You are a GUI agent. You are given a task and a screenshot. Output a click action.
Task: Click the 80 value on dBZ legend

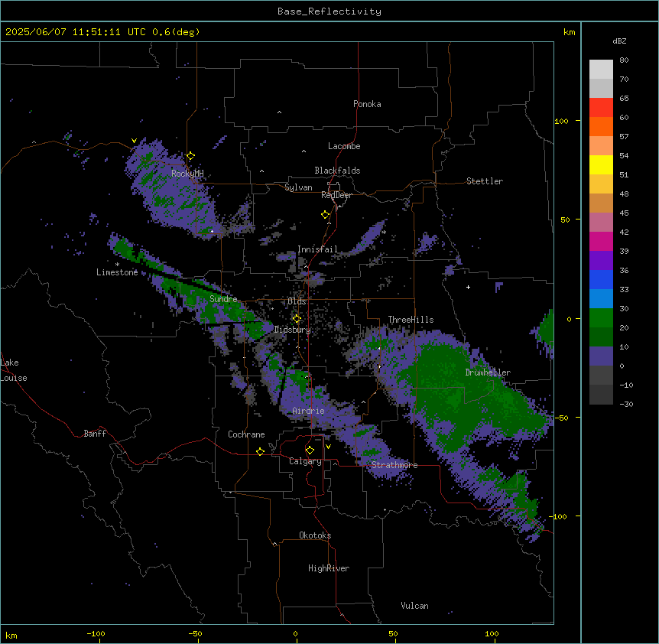[624, 60]
